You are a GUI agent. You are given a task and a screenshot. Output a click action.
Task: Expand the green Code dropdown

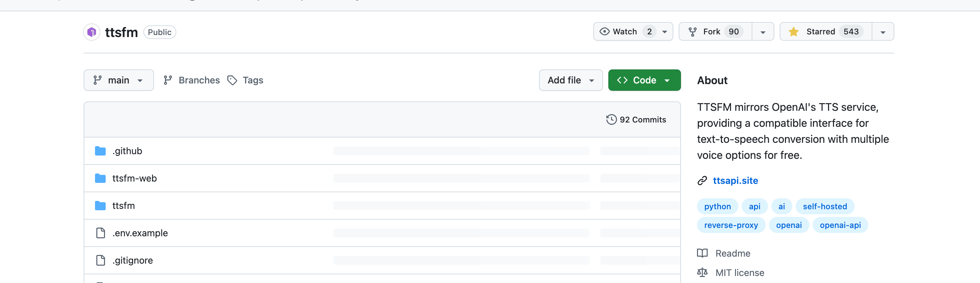pyautogui.click(x=644, y=80)
